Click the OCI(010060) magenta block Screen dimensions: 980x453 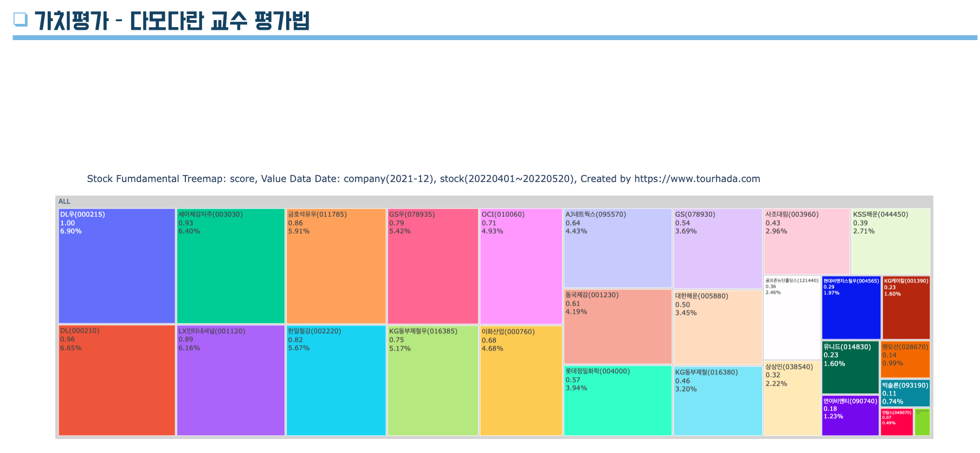click(521, 267)
